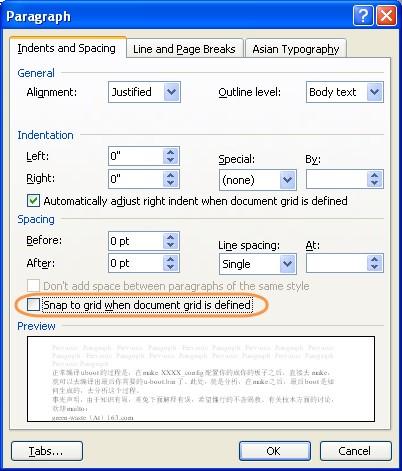402x471 pixels.
Task: Decrease the indentation By value
Action: (x=375, y=183)
